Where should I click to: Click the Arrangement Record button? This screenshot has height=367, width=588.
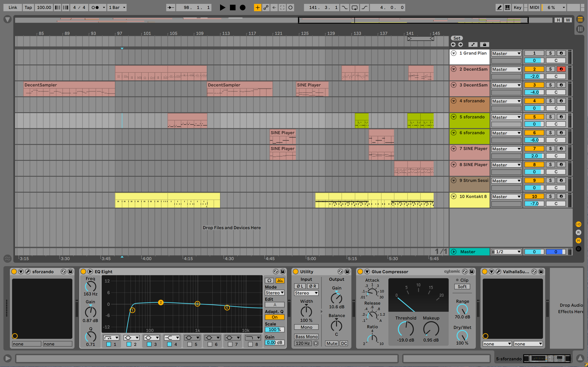pyautogui.click(x=243, y=8)
